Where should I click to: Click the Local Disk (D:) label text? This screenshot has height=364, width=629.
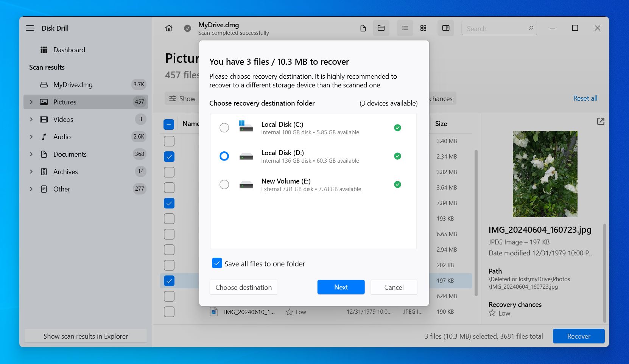pyautogui.click(x=282, y=153)
